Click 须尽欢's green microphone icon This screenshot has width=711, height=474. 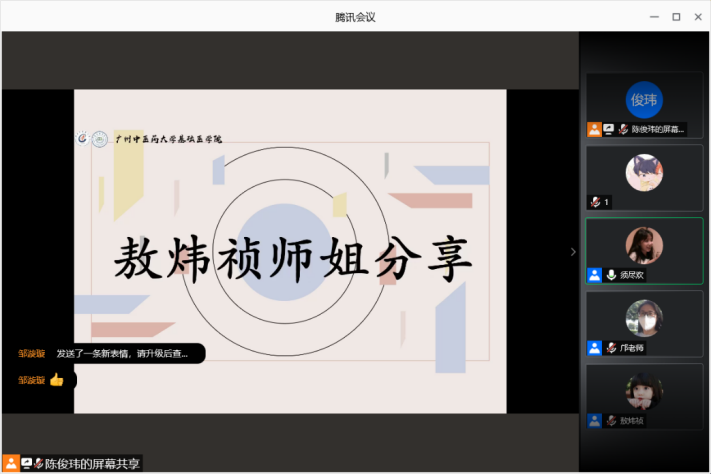[611, 274]
